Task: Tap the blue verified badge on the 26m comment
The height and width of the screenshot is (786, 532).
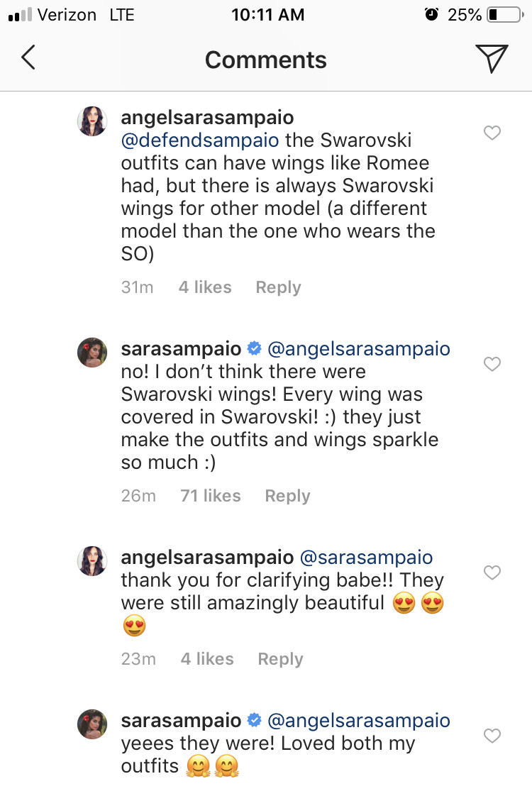Action: tap(254, 349)
